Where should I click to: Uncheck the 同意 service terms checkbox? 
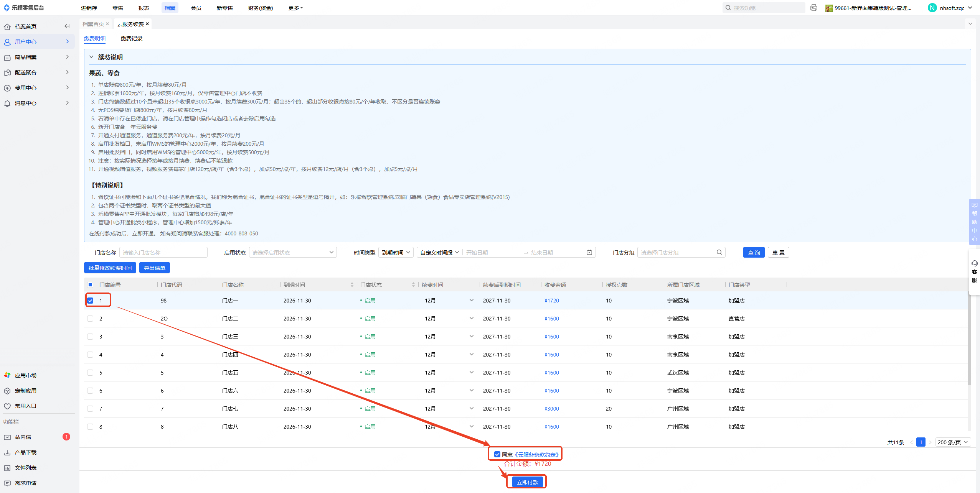coord(497,454)
